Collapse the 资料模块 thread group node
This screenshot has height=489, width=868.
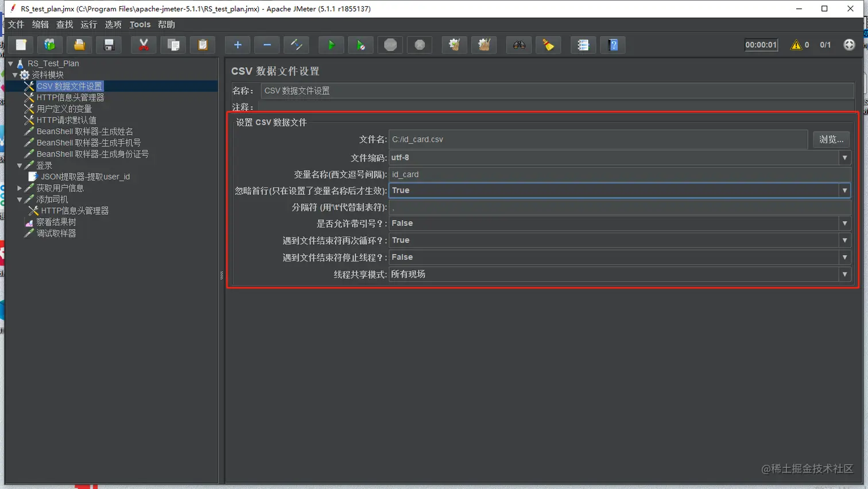15,75
